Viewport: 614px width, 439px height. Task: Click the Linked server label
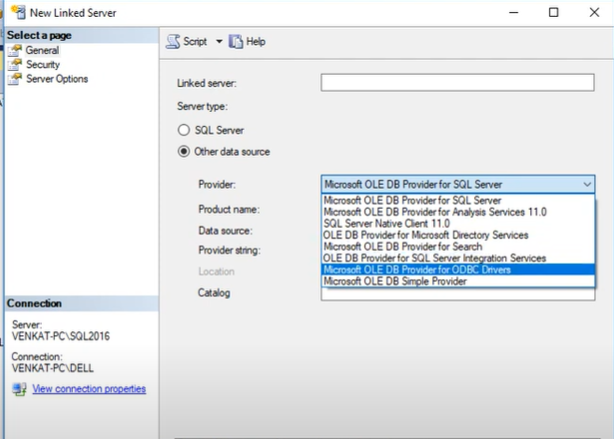(206, 83)
